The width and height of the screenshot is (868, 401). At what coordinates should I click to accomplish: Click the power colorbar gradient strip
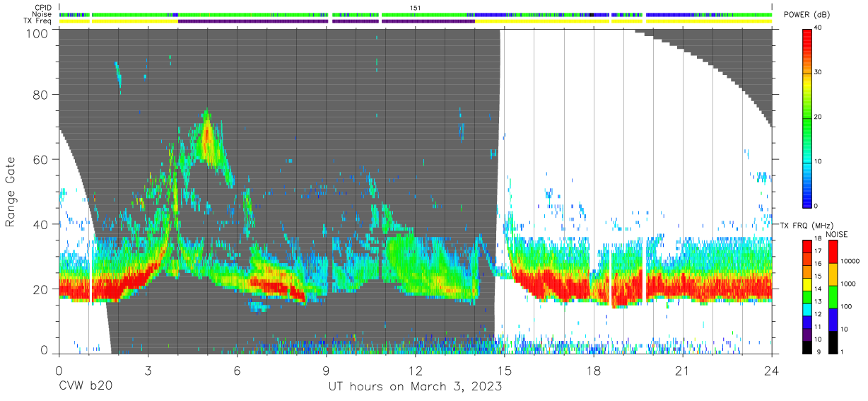click(x=807, y=117)
